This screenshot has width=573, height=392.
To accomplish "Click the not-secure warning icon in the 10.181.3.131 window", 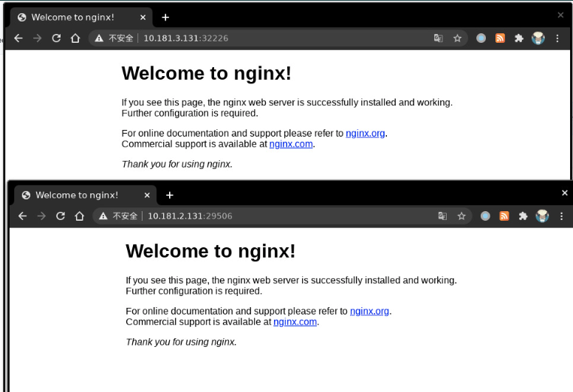I will (99, 38).
